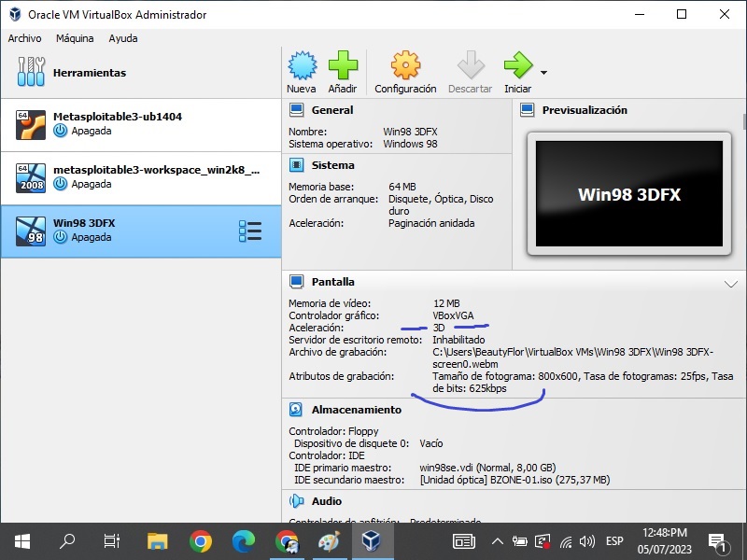This screenshot has height=560, width=747.
Task: Open Configuración gear icon
Action: tap(405, 65)
